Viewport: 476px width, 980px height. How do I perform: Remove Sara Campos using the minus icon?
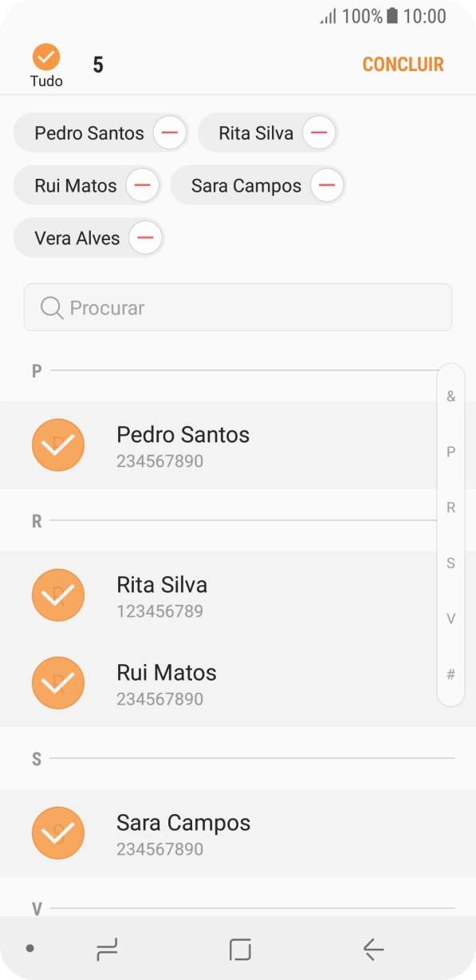click(326, 184)
